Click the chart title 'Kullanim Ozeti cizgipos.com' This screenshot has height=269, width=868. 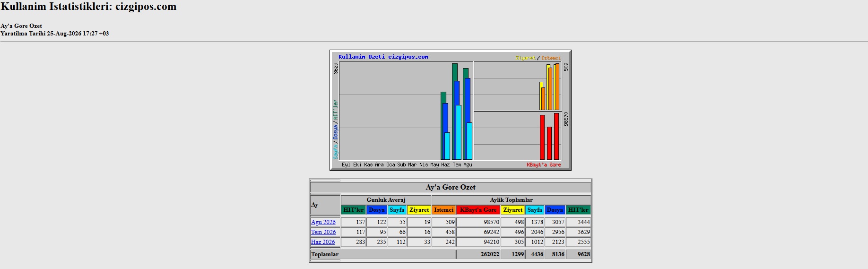click(383, 57)
